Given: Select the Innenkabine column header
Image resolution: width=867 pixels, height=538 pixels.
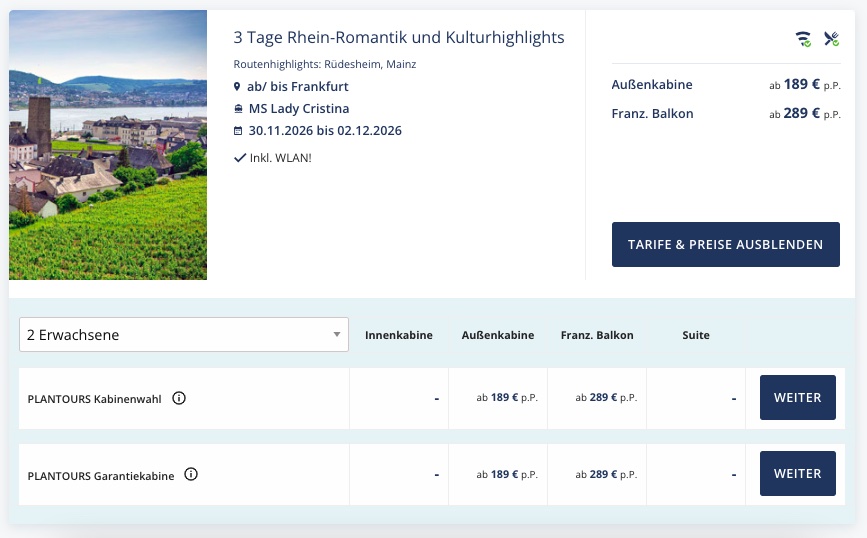Looking at the screenshot, I should click(x=399, y=335).
